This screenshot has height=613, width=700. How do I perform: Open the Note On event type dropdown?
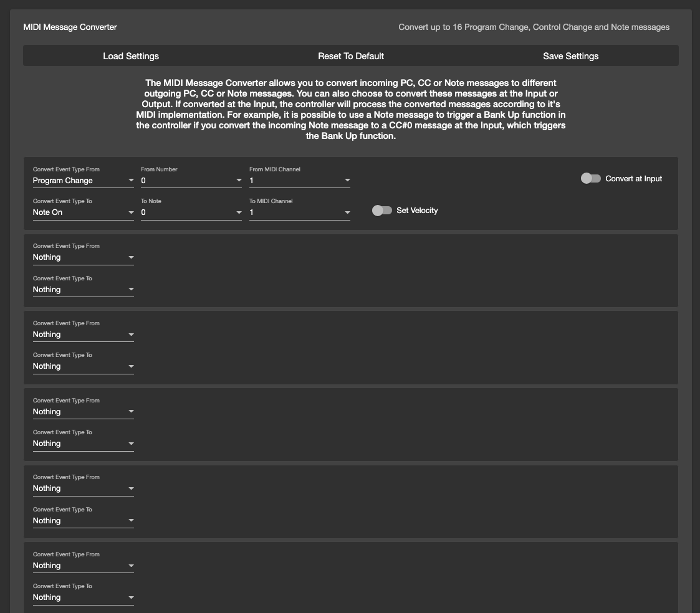(x=83, y=212)
